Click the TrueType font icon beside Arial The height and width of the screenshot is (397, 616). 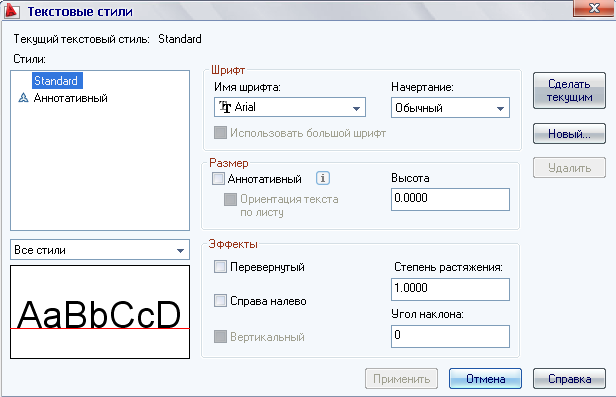(225, 107)
